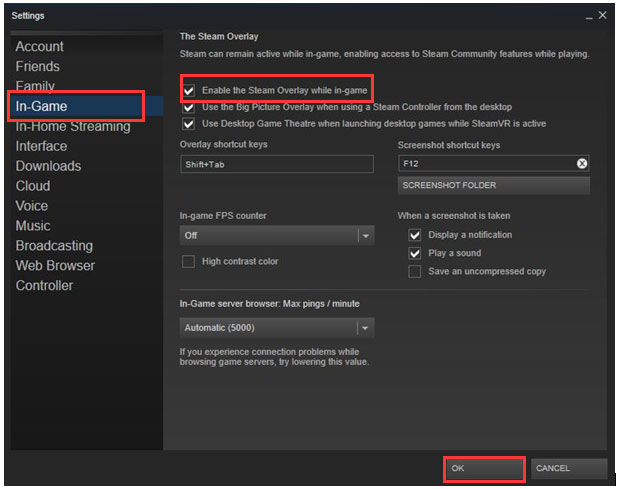617x489 pixels.
Task: Close the Settings window
Action: 602,15
